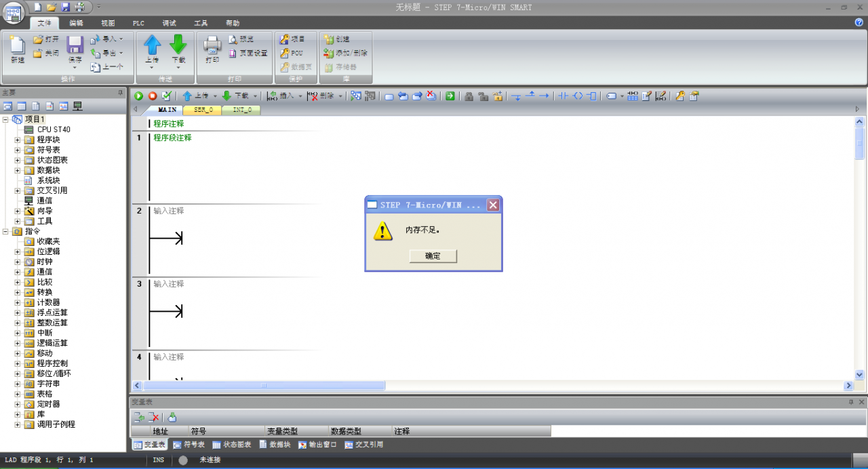Viewport: 868px width, 469px height.
Task: Click the POU protection key icon
Action: pyautogui.click(x=284, y=53)
